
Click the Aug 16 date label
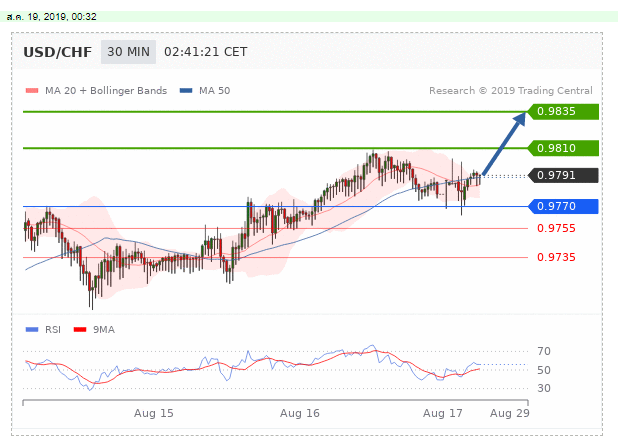tap(300, 413)
